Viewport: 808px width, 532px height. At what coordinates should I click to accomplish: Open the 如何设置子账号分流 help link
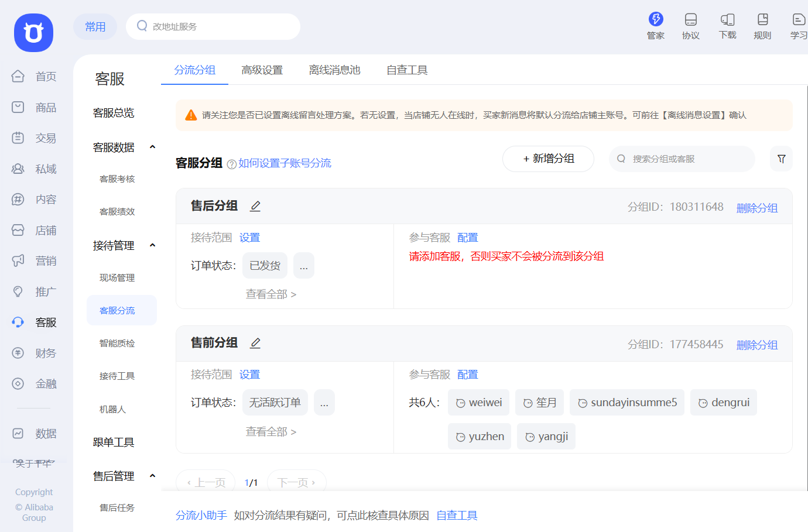click(x=285, y=163)
